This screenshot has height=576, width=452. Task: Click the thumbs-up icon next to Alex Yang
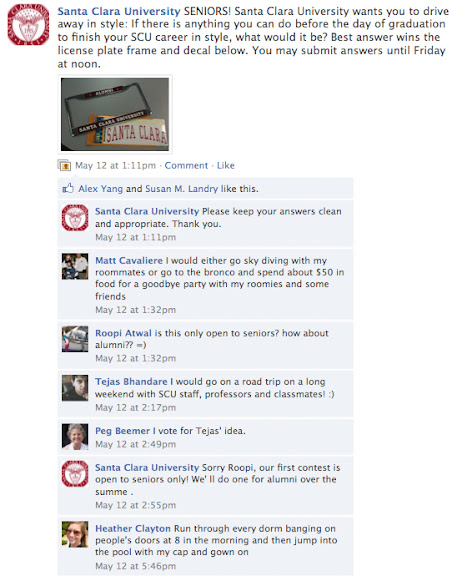point(68,188)
